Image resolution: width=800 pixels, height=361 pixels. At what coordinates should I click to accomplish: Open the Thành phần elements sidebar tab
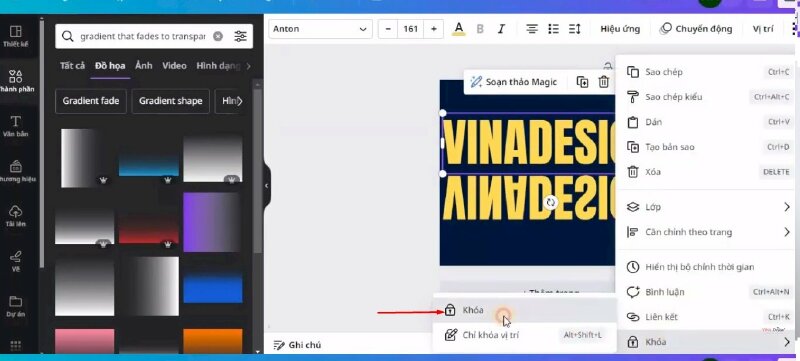(16, 81)
